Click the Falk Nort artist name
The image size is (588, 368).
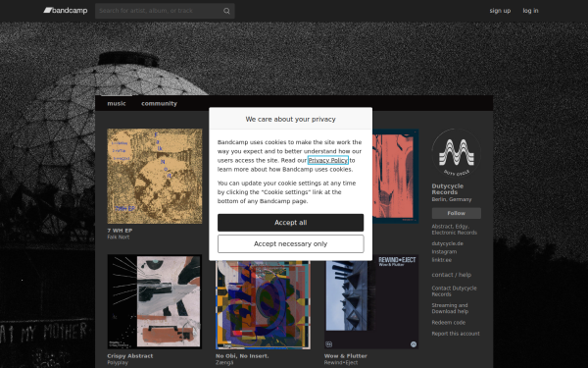click(119, 237)
